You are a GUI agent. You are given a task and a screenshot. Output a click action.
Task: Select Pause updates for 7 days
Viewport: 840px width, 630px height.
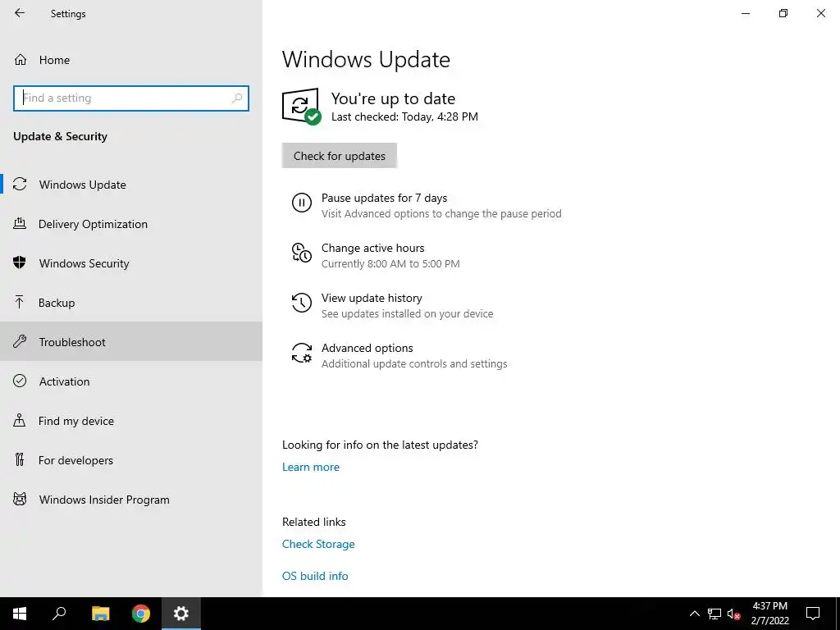384,198
